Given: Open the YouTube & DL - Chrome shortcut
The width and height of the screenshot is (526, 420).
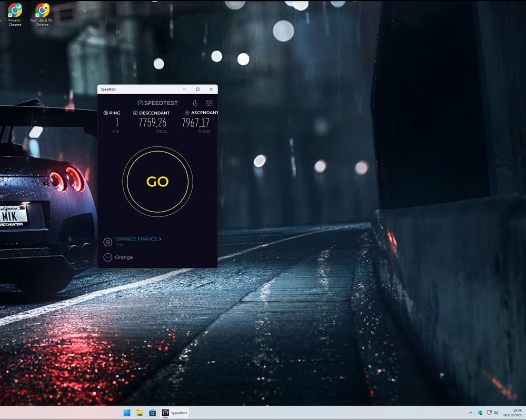Looking at the screenshot, I should tap(42, 12).
